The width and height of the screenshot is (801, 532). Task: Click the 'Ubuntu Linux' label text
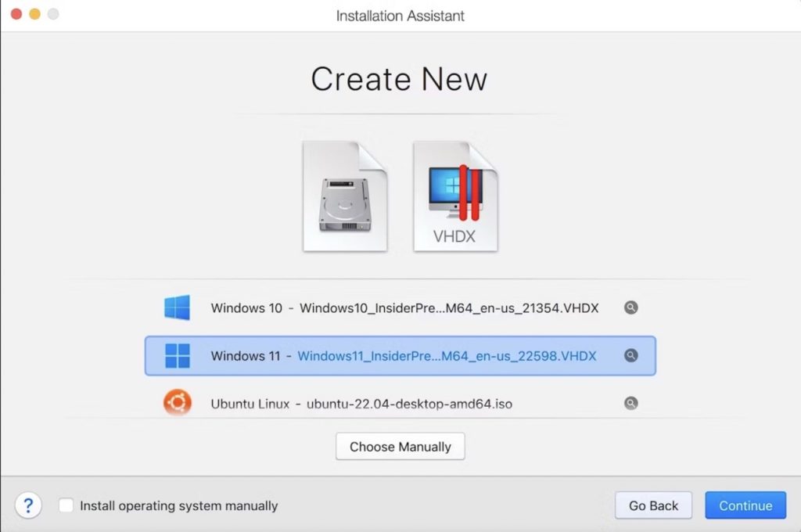(250, 404)
